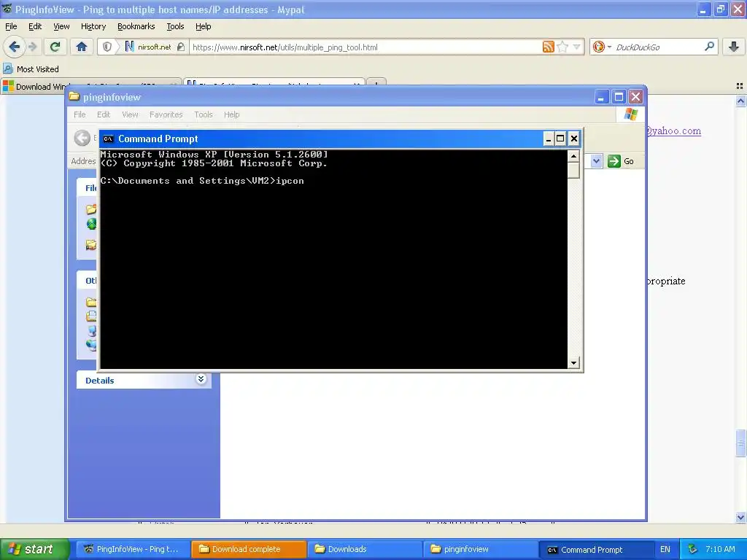Click Command Prompt scrollbar thumb
This screenshot has height=560, width=747.
point(573,170)
